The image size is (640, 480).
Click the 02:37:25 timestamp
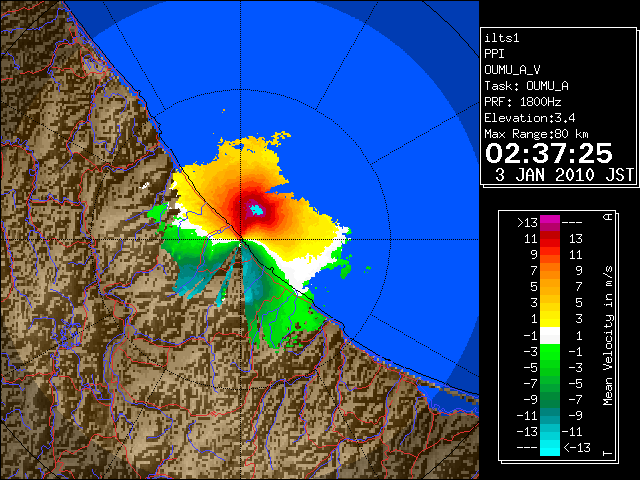click(x=549, y=153)
